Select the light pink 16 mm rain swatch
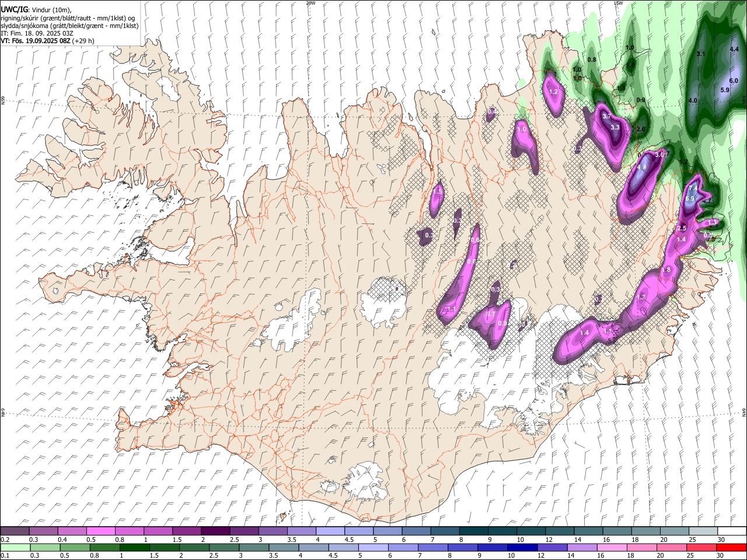747x560 pixels. point(612,547)
